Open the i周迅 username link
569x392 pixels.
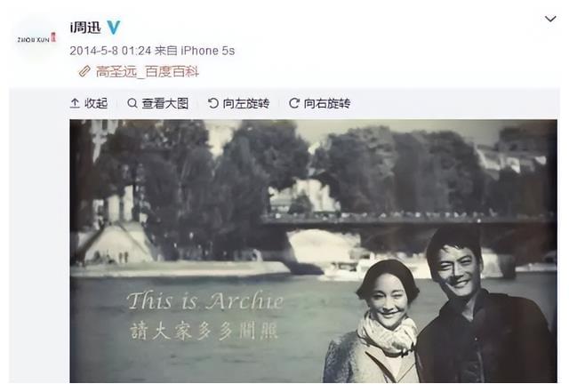(85, 28)
